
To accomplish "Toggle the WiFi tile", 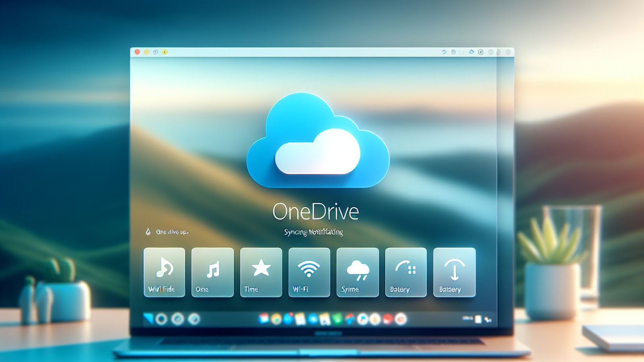I will tap(309, 272).
